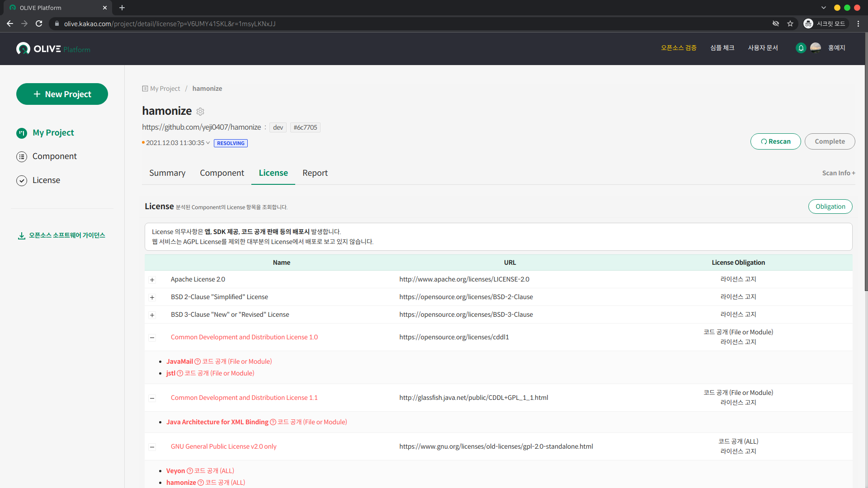Click the settings gear next to hamonize
The image size is (868, 488).
pyautogui.click(x=200, y=112)
